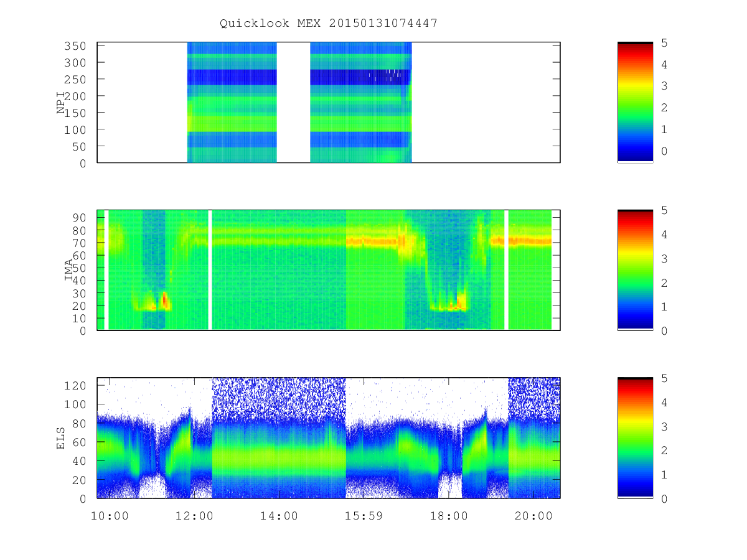Screen dimensions: 747x560
Task: Click the title Quicklook MEX 20150131074447
Action: pyautogui.click(x=329, y=23)
